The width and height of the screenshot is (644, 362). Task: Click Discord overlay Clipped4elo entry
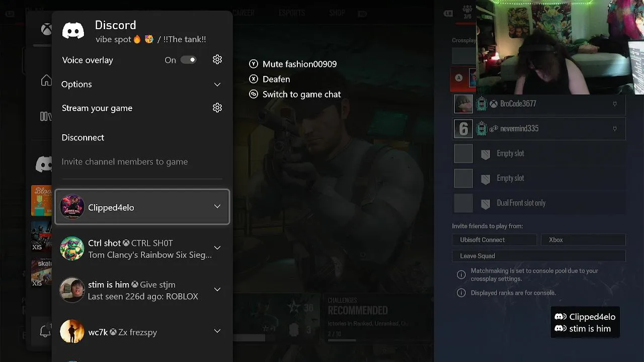[585, 317]
